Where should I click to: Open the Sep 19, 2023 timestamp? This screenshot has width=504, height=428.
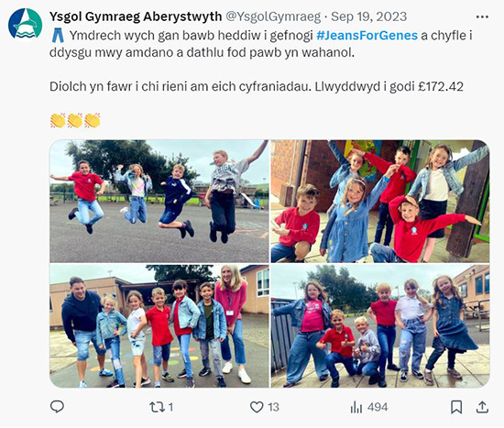pos(369,16)
